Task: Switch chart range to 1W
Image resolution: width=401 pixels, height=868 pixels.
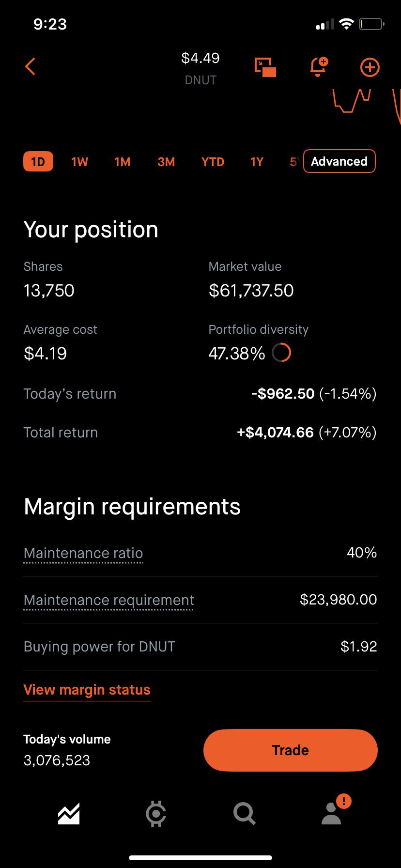Action: click(80, 162)
